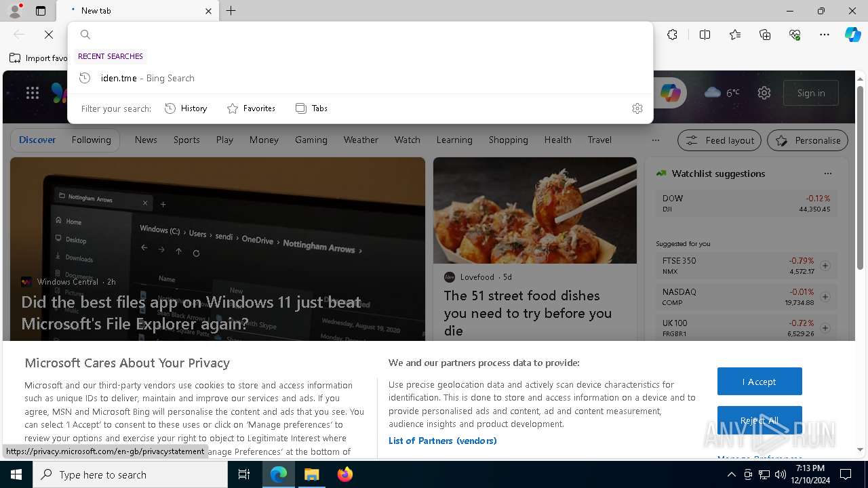This screenshot has width=868, height=488.
Task: Switch to the Following tab
Action: pos(91,140)
